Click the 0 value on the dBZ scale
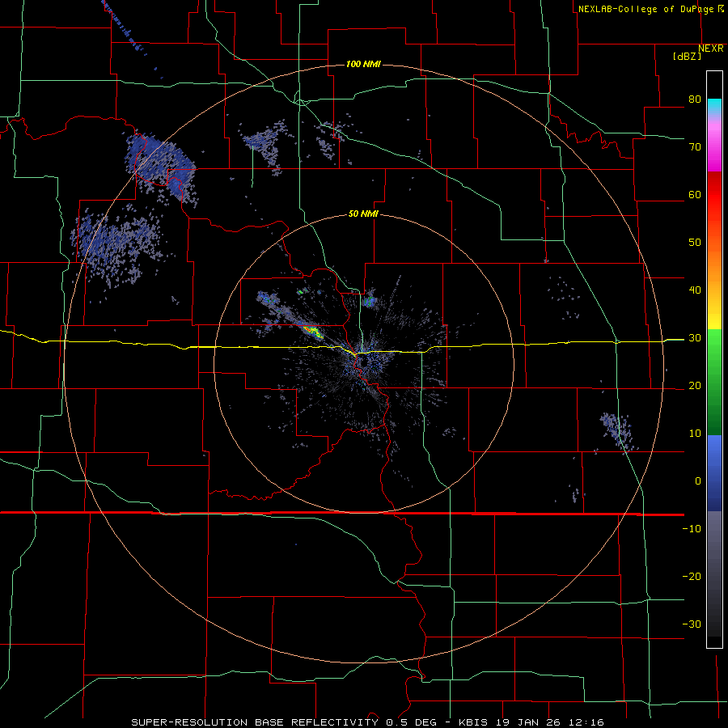The height and width of the screenshot is (728, 728). 698,481
